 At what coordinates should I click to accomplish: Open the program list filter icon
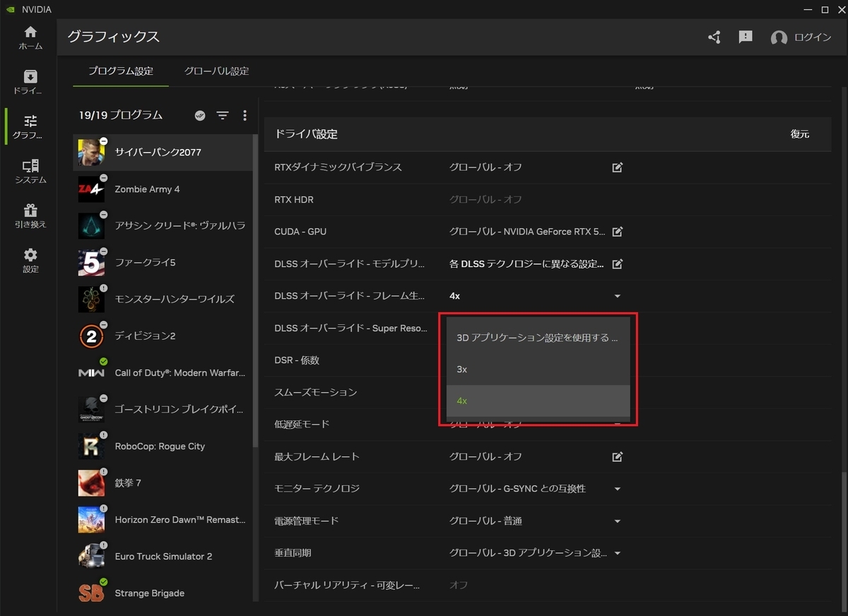(223, 115)
